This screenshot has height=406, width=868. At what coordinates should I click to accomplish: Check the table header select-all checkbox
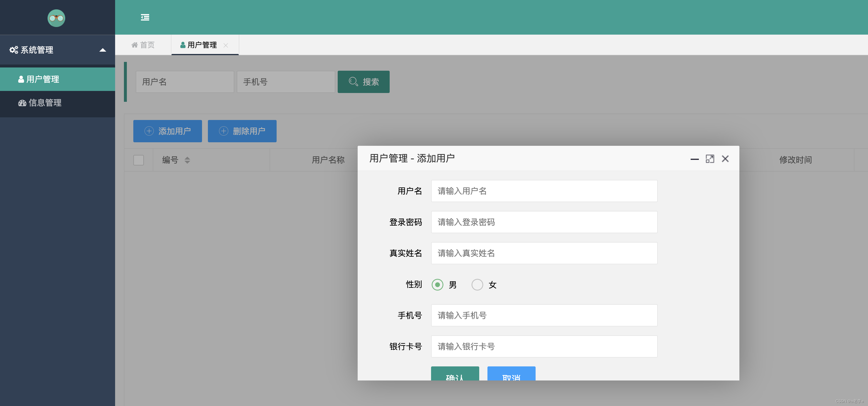tap(139, 160)
